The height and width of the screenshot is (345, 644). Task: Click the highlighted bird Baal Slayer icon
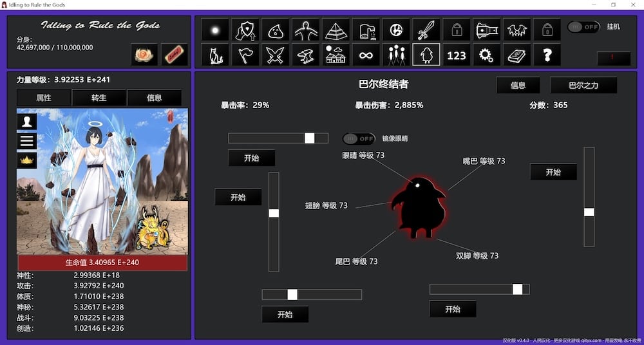[x=426, y=55]
